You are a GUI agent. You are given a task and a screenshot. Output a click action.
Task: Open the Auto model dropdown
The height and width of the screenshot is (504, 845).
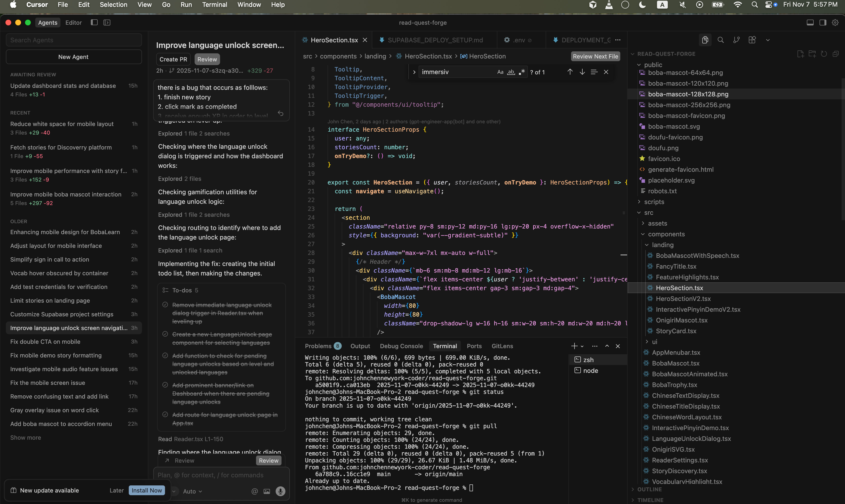tap(192, 491)
